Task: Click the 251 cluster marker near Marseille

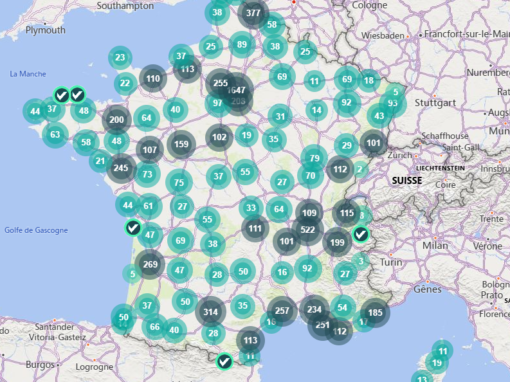Action: [322, 325]
